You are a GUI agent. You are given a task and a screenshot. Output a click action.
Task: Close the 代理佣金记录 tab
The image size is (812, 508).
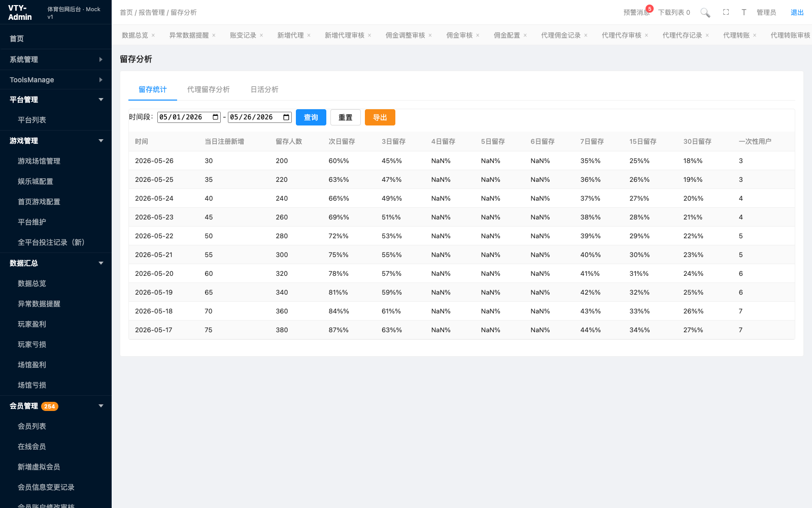586,36
